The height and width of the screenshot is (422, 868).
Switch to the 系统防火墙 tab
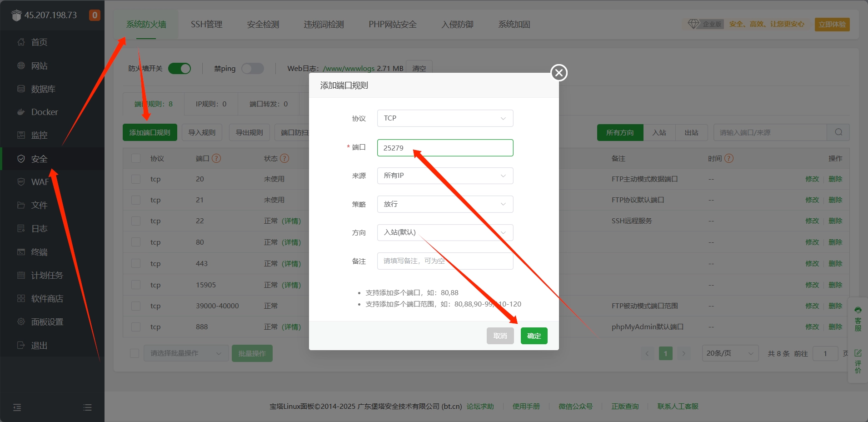pyautogui.click(x=146, y=25)
